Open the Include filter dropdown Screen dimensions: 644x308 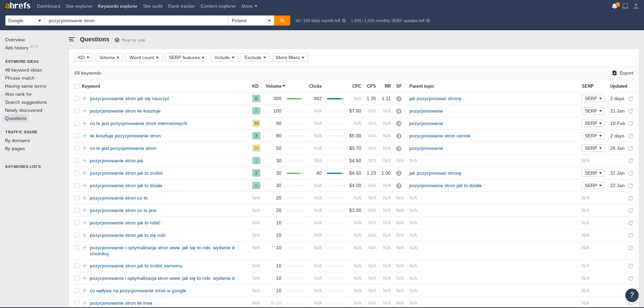[225, 57]
